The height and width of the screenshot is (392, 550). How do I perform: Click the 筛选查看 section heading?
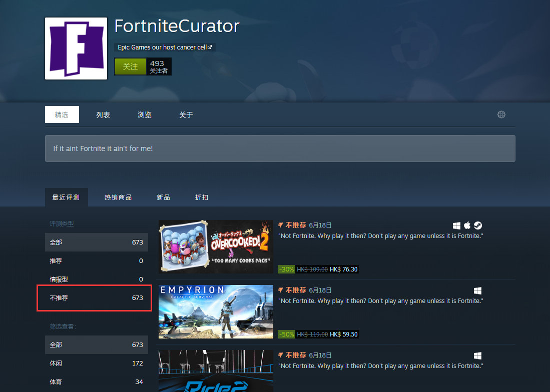coord(63,326)
